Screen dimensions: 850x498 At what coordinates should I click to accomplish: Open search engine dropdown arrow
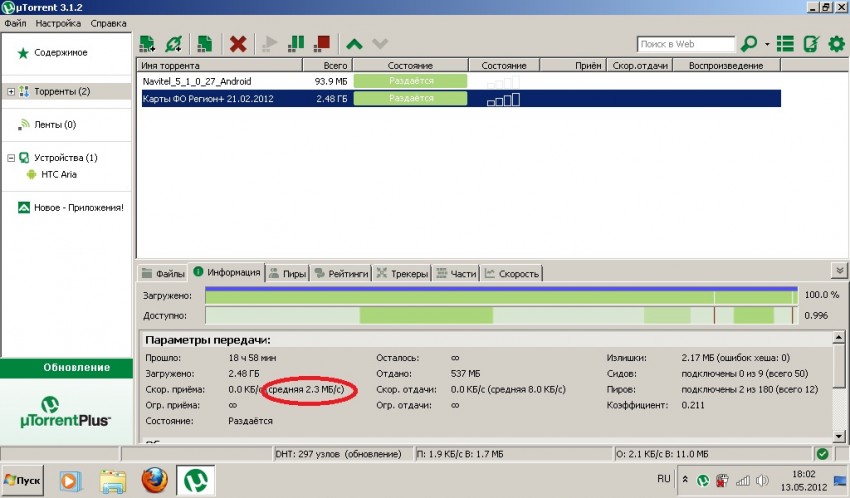coord(767,44)
